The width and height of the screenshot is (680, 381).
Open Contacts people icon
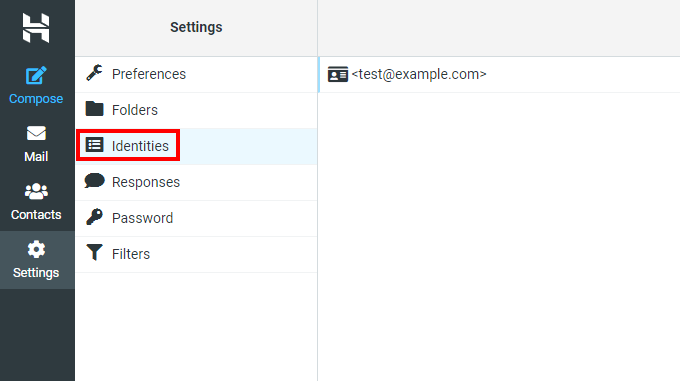click(36, 191)
